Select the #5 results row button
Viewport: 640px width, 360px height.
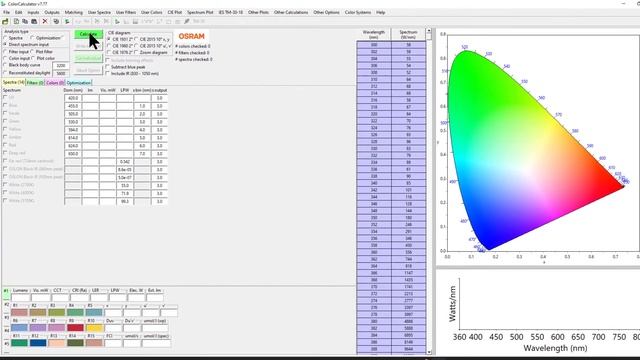[x=6, y=343]
